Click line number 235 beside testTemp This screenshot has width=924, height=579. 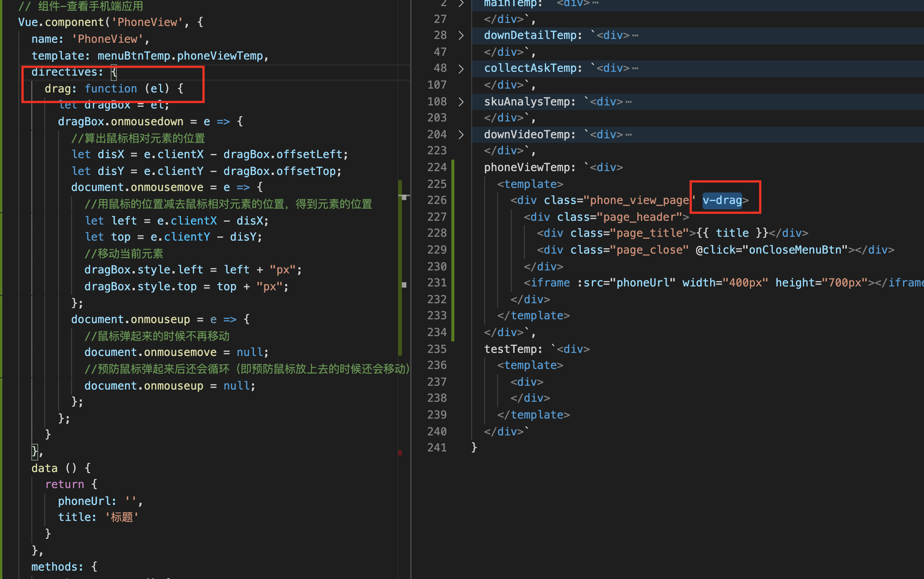[x=437, y=349]
